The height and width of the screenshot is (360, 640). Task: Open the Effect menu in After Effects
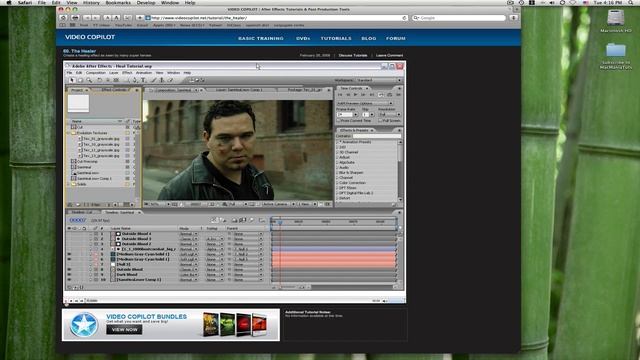(127, 73)
